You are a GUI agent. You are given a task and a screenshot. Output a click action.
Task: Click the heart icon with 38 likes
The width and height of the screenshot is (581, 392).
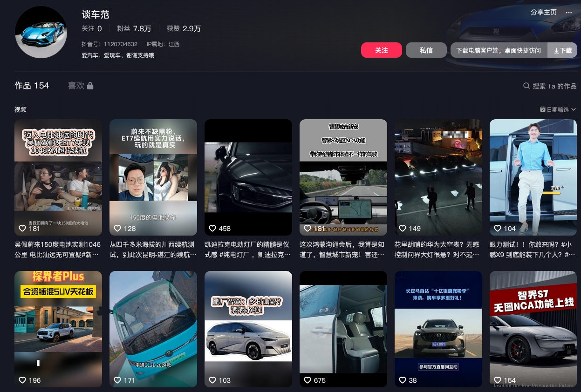[403, 380]
